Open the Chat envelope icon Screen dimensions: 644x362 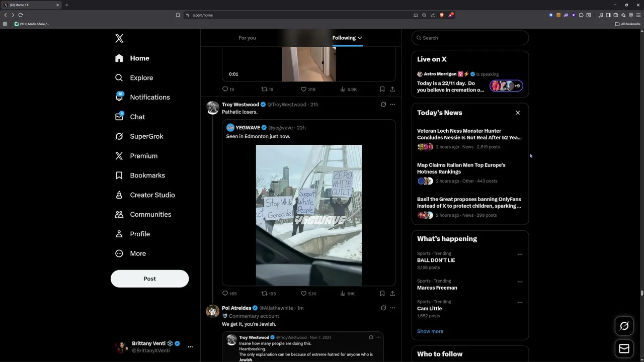point(119,117)
